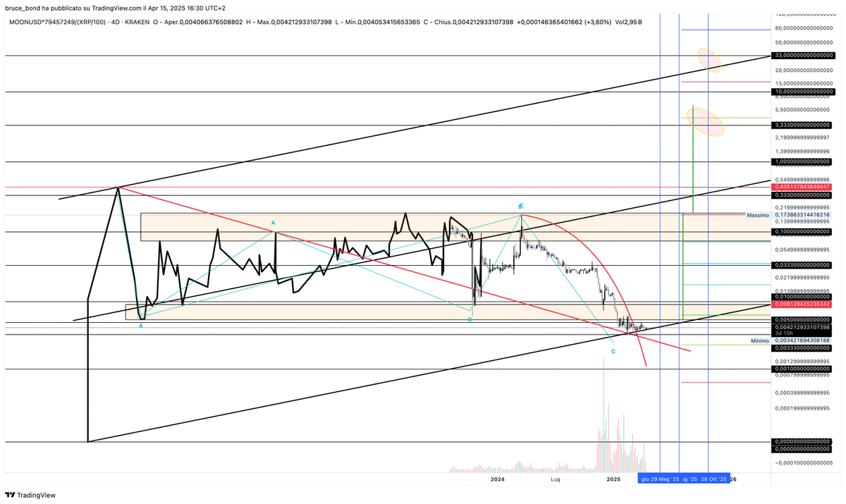The height and width of the screenshot is (504, 846).
Task: Click the Massimo high marker label
Action: (758, 214)
